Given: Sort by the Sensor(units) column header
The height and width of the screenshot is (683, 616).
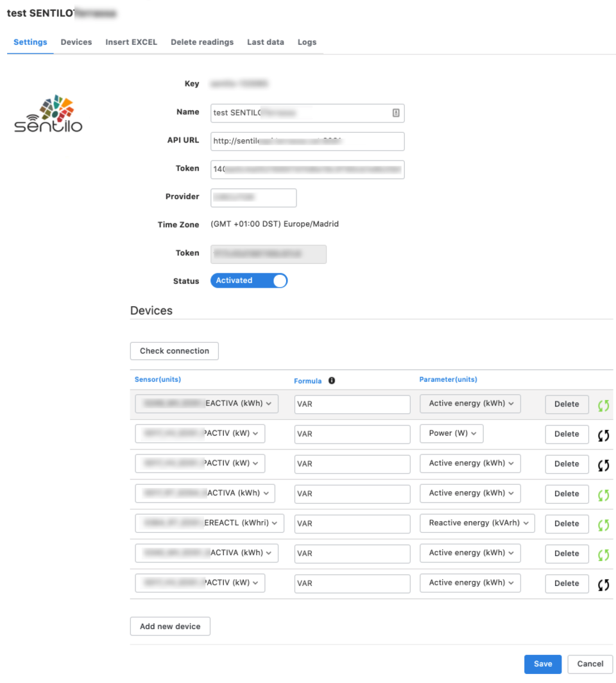Looking at the screenshot, I should [x=158, y=379].
